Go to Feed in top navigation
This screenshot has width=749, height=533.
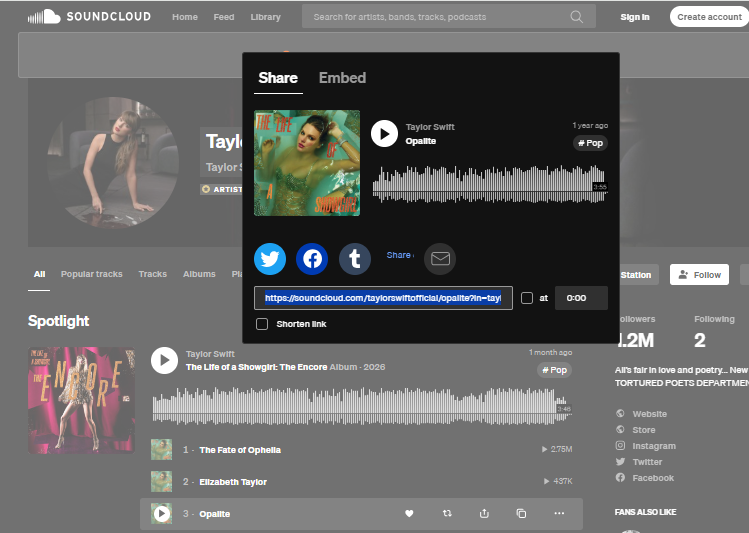click(224, 17)
